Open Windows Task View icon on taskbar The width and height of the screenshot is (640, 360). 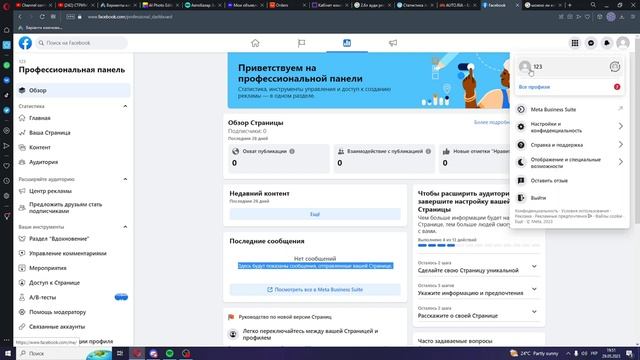pyautogui.click(x=120, y=353)
